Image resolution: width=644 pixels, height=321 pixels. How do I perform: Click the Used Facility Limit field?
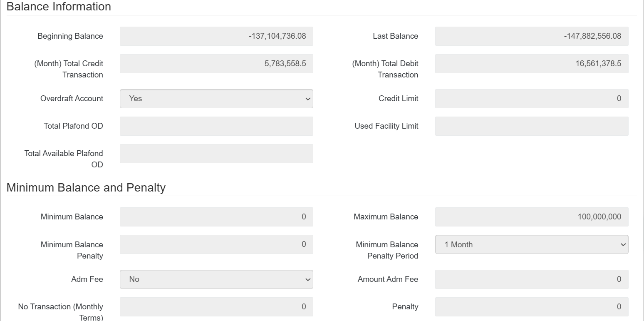point(531,126)
